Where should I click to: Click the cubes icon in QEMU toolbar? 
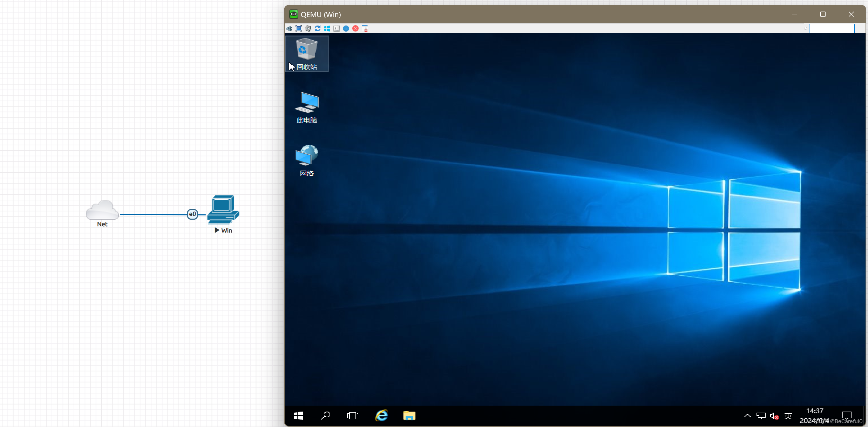[x=289, y=28]
